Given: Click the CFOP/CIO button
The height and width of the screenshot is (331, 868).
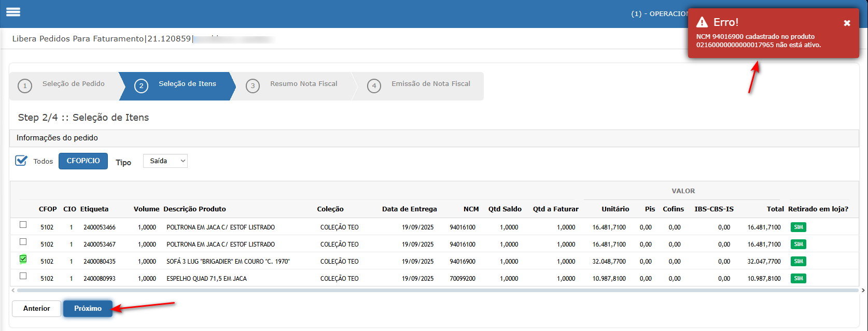Looking at the screenshot, I should click(x=83, y=161).
